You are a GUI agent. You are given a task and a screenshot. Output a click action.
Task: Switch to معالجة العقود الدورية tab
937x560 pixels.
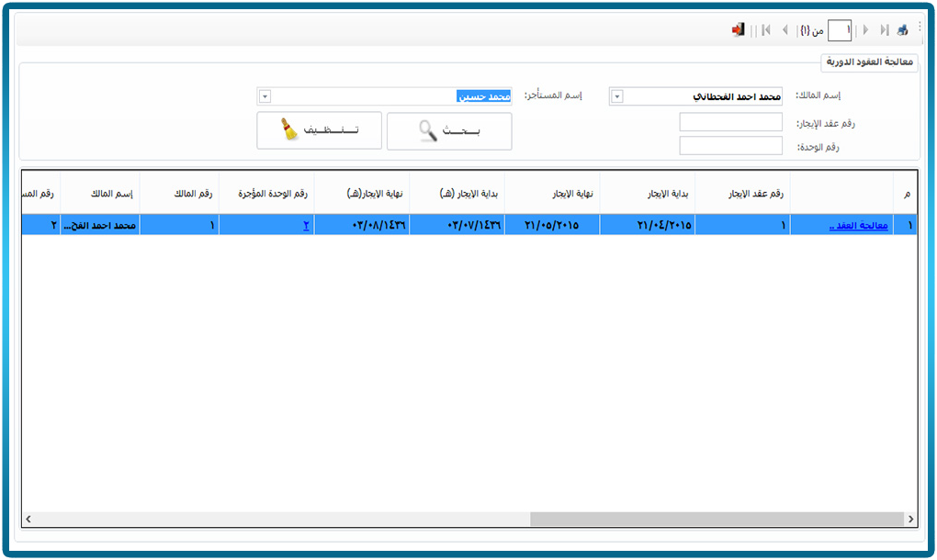pos(868,62)
